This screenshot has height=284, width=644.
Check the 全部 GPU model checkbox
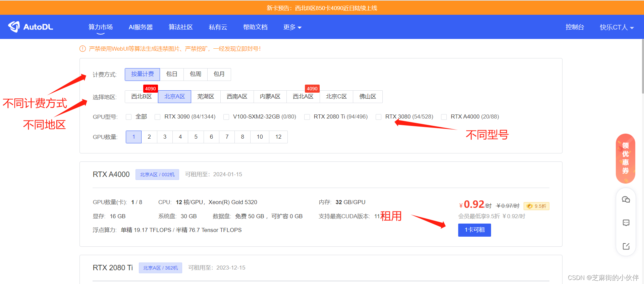pos(128,117)
